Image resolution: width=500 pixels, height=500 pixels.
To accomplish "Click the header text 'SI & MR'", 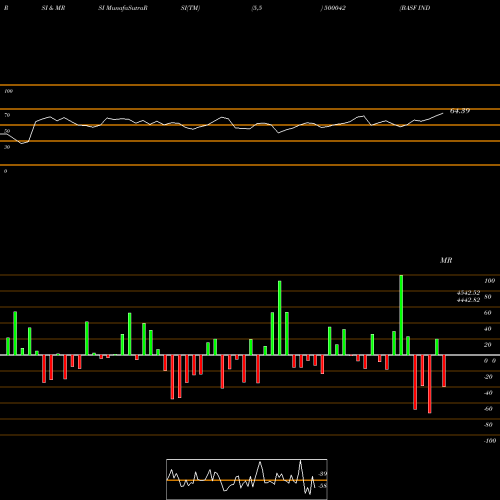I will coord(53,8).
